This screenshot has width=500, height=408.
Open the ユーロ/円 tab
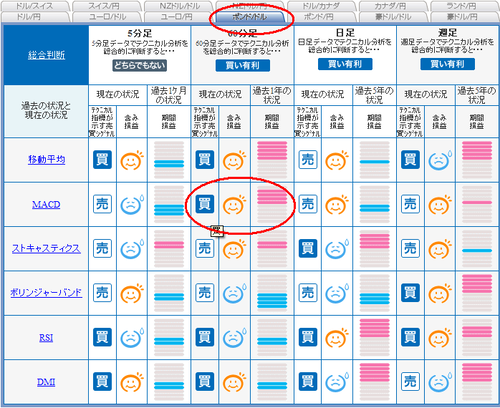point(178,17)
